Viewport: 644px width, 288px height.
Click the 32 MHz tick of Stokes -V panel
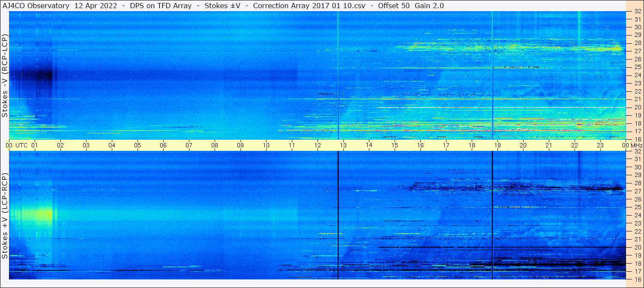click(x=637, y=12)
